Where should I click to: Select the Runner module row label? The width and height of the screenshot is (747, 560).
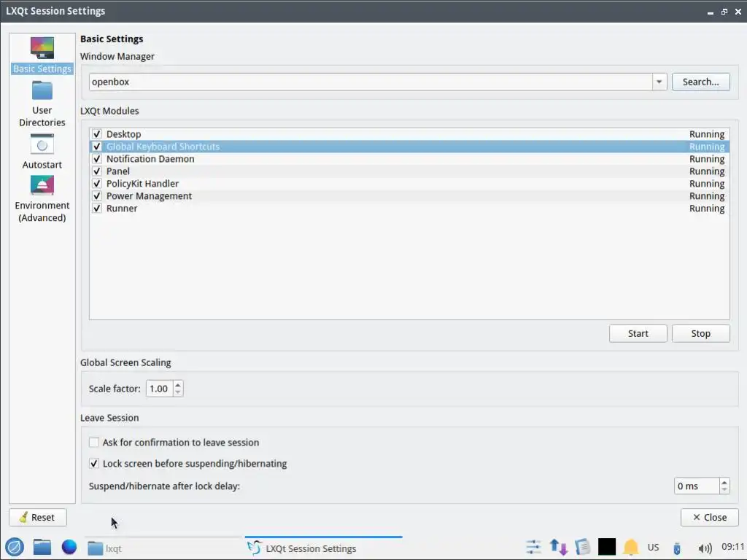[x=122, y=208]
